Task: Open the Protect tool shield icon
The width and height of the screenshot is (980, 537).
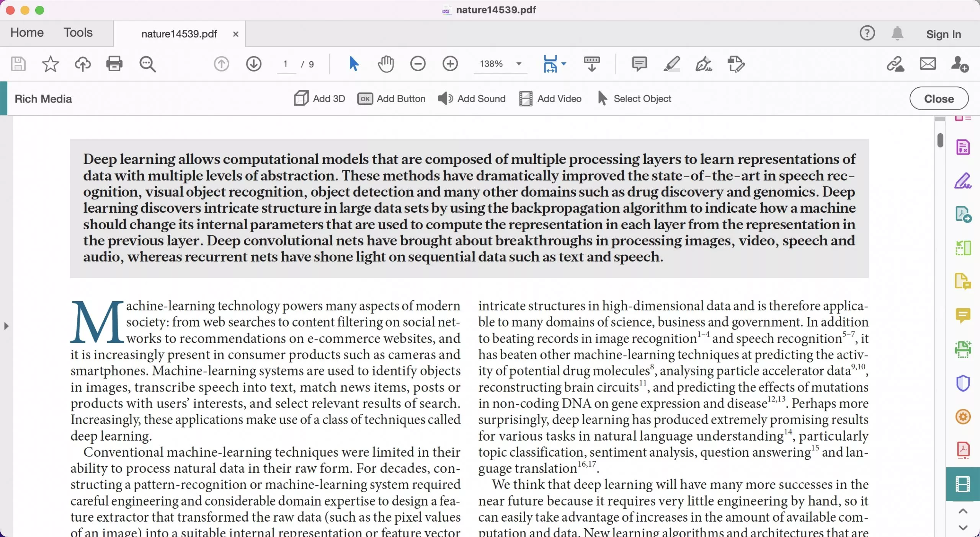Action: coord(963,383)
